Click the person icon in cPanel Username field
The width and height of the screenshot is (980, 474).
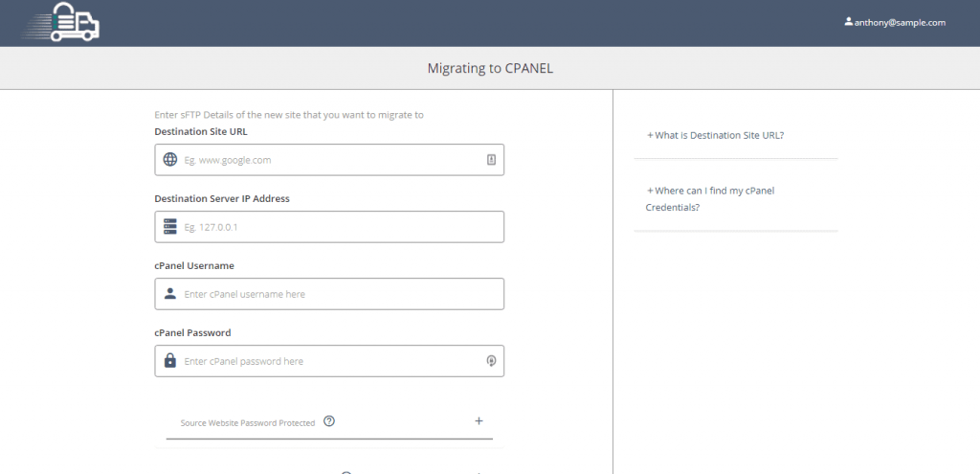(x=170, y=294)
